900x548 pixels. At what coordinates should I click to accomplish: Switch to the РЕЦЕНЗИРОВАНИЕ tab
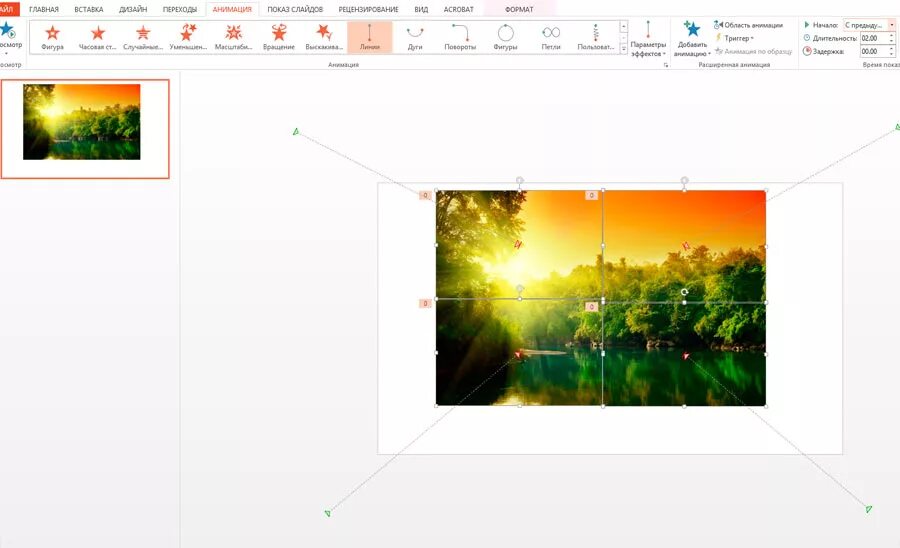368,10
